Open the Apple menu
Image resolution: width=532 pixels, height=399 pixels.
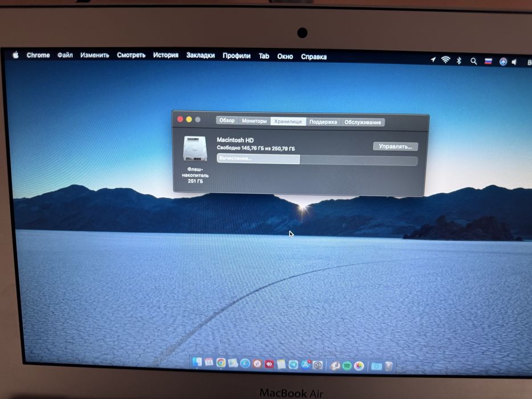(15, 55)
